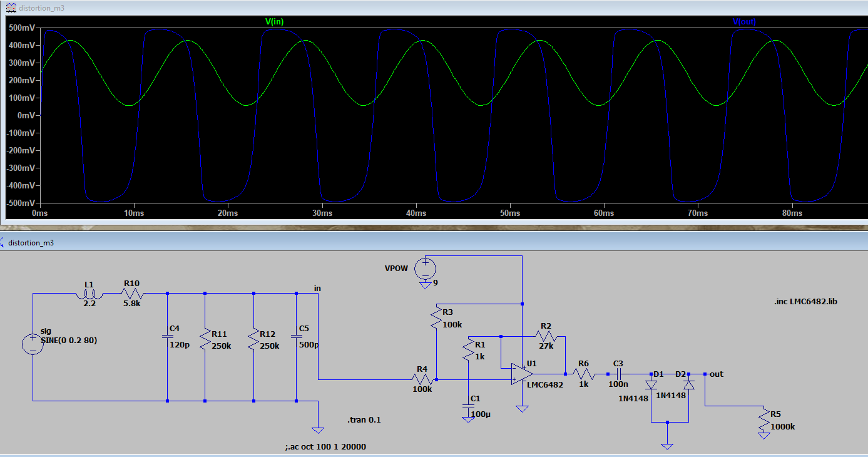Click the SINE(0 0.2 80) source value
The image size is (868, 457).
(x=69, y=340)
